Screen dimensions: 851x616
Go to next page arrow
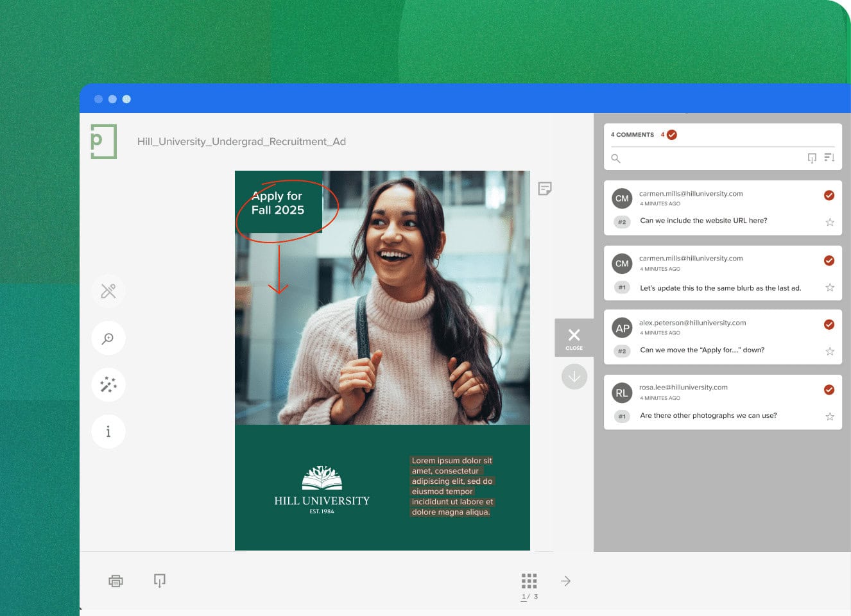point(565,581)
